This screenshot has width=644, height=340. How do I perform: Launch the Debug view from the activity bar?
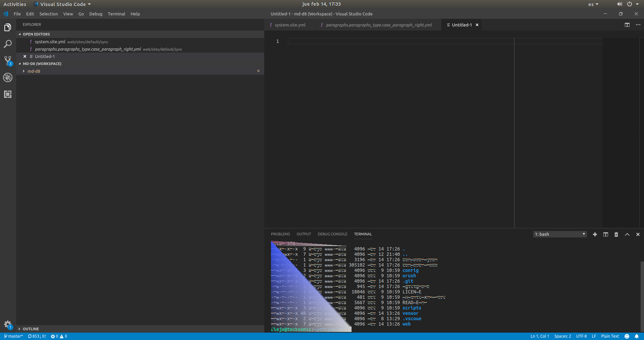point(7,77)
